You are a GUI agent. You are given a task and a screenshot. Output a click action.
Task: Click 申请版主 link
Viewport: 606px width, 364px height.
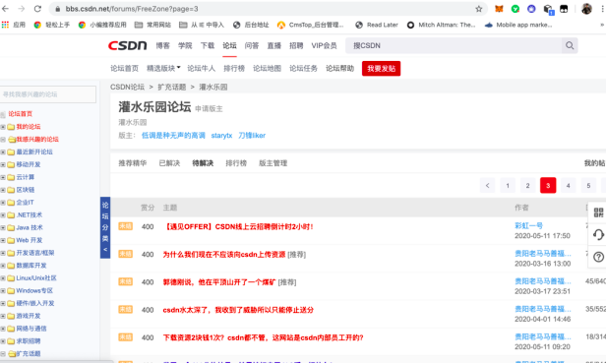coord(209,109)
